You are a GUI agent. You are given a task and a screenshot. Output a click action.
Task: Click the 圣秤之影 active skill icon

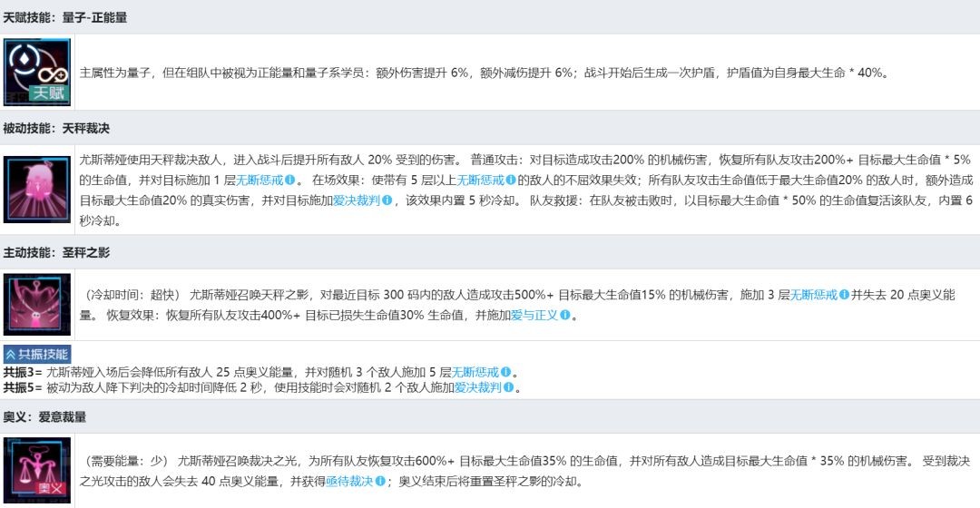tap(37, 304)
